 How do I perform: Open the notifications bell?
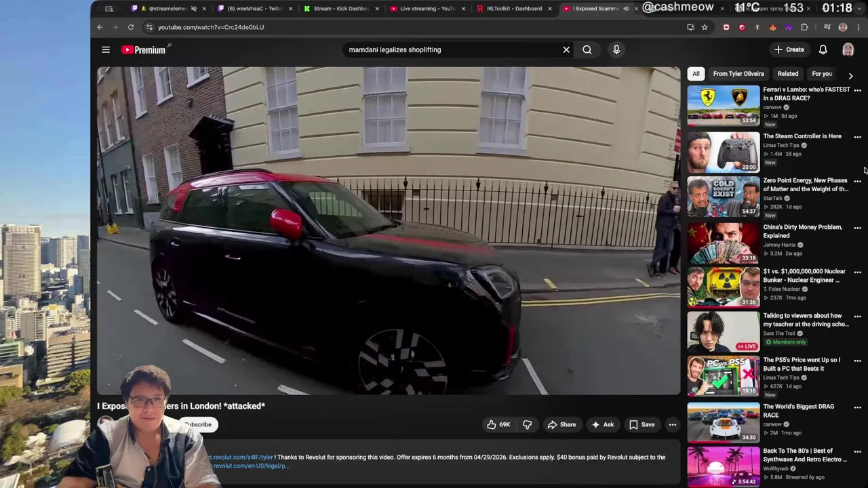pyautogui.click(x=823, y=49)
